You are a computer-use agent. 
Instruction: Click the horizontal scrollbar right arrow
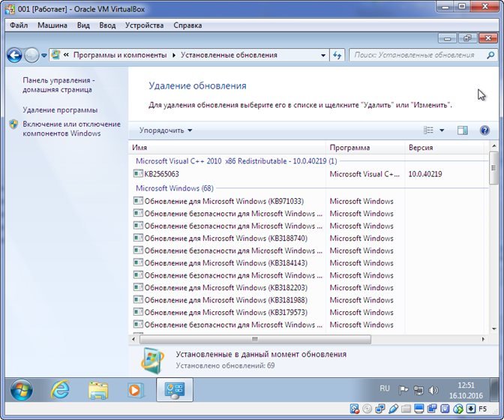483,339
